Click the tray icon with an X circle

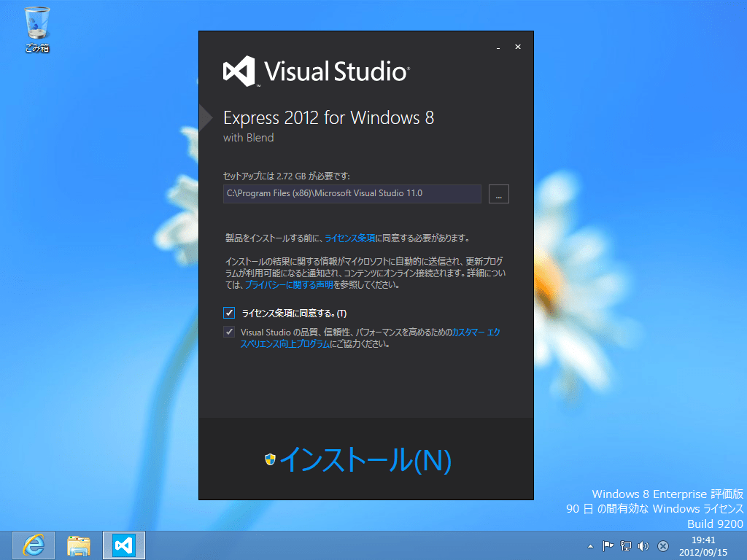662,545
